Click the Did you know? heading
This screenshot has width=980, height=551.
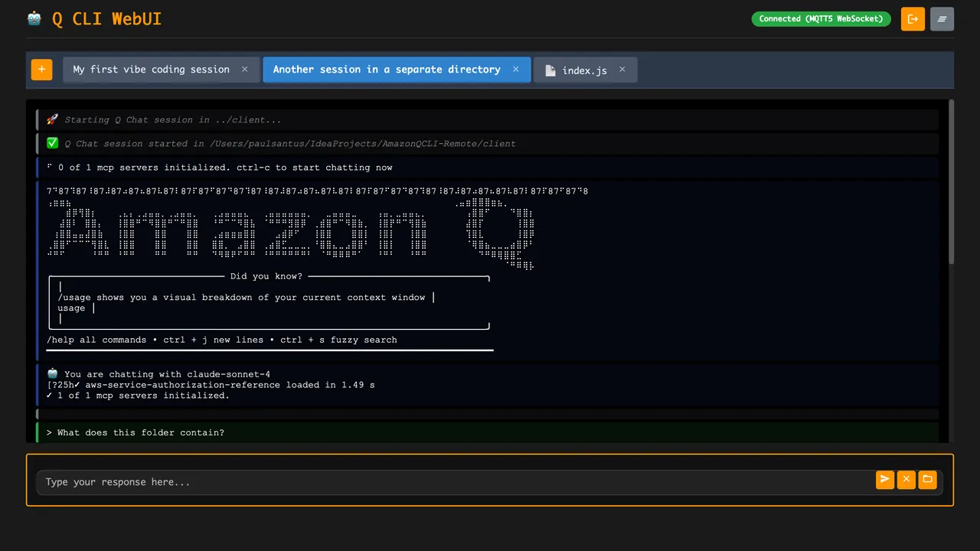click(x=266, y=276)
